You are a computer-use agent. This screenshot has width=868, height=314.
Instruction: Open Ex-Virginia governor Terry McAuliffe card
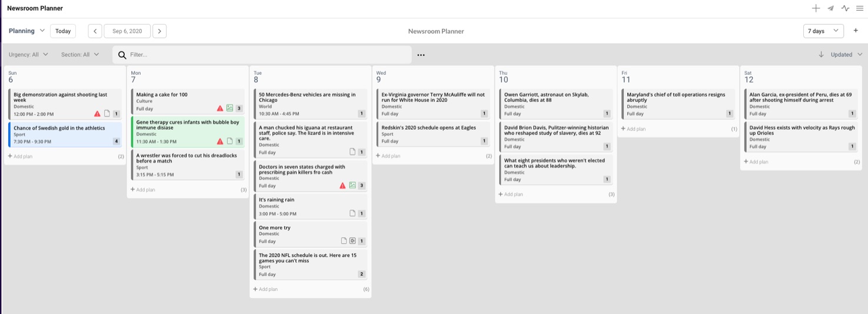(433, 104)
